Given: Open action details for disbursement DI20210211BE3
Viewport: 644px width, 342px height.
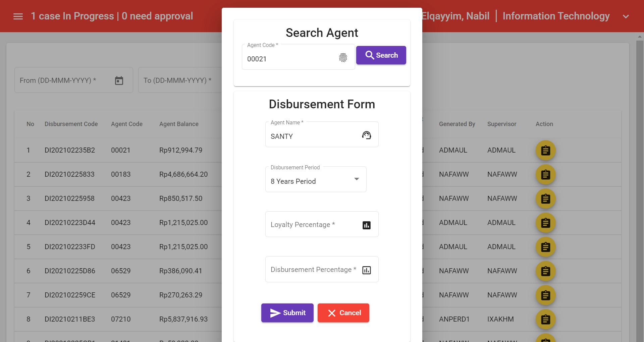Looking at the screenshot, I should [545, 319].
